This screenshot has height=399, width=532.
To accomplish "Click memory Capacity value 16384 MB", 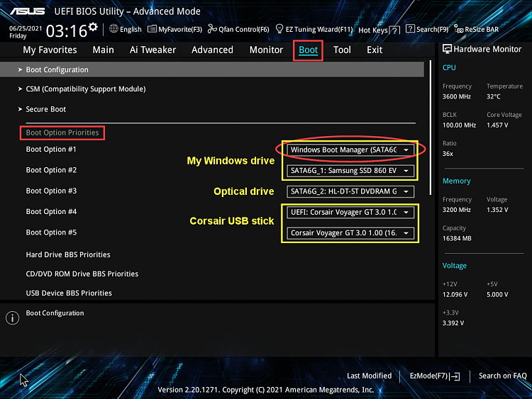I will 457,238.
